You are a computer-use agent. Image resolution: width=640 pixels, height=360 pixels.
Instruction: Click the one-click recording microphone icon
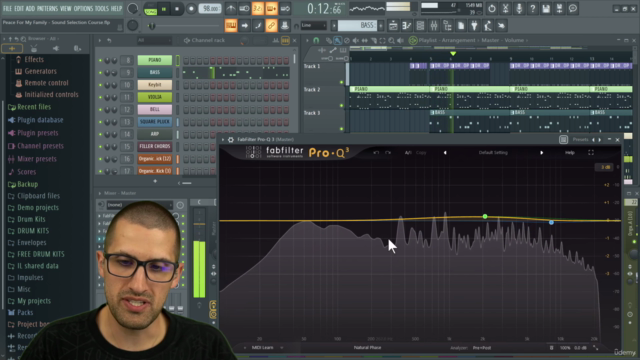519,9
